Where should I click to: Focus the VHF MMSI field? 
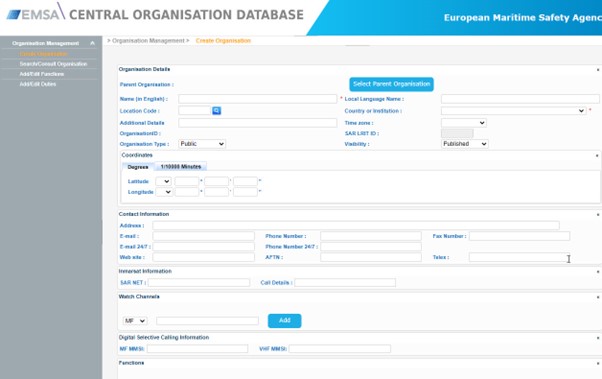click(340, 349)
